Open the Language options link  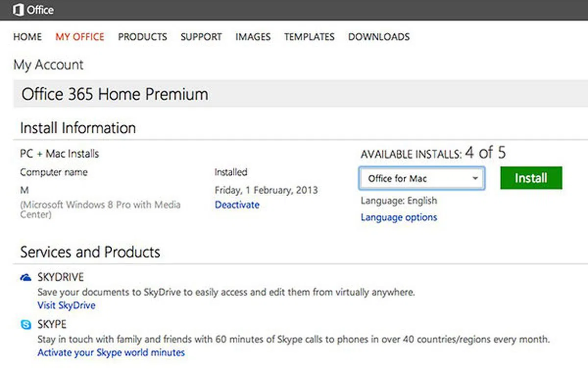click(x=399, y=217)
